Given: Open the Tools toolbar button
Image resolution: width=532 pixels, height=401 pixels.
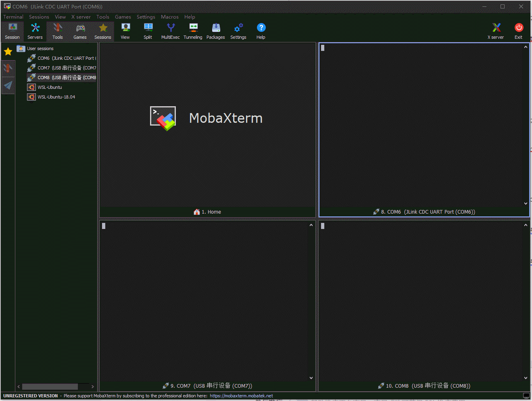Looking at the screenshot, I should point(58,31).
